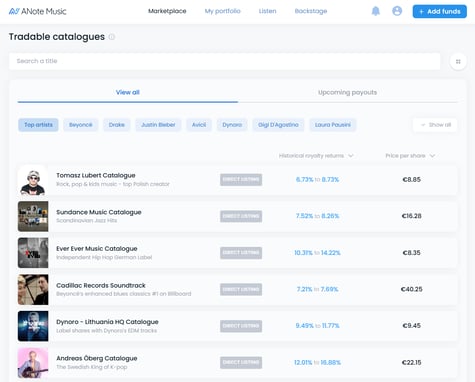
Task: Click the 10.31% to 14.22% returns value
Action: 317,253
